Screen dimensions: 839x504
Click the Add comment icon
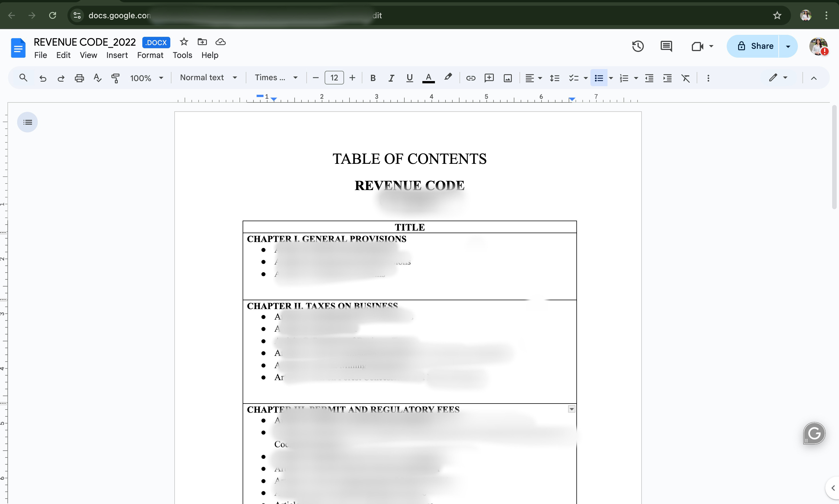pyautogui.click(x=489, y=78)
